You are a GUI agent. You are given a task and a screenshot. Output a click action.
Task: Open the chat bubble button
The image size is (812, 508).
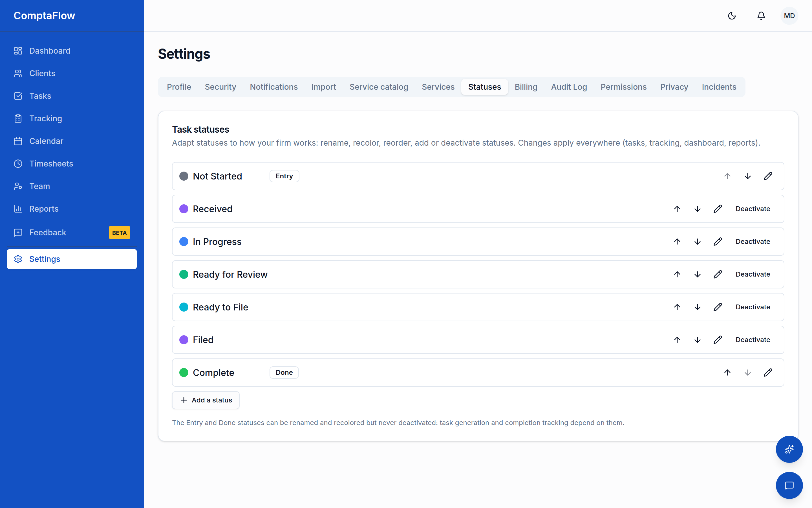pyautogui.click(x=789, y=485)
